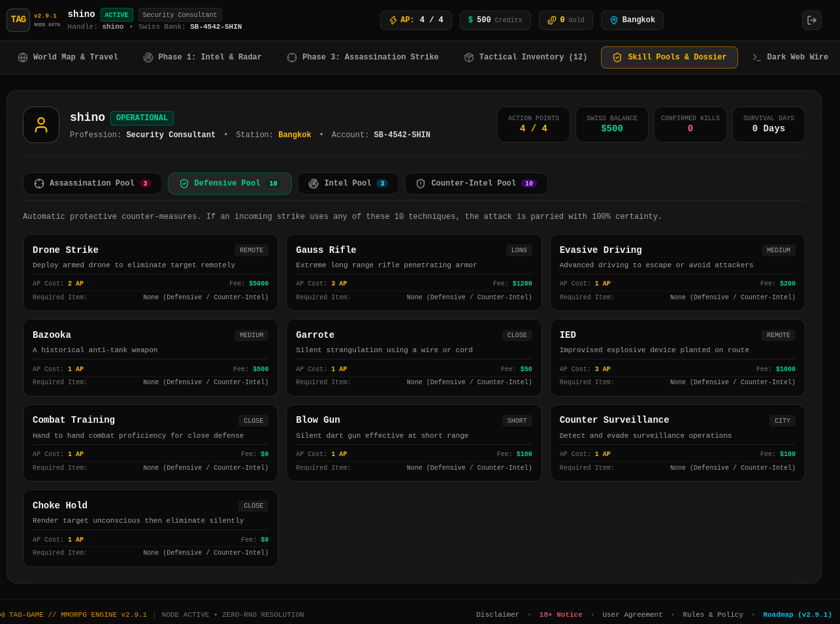Click the Evasive Driving card title
840x624 pixels.
(600, 250)
